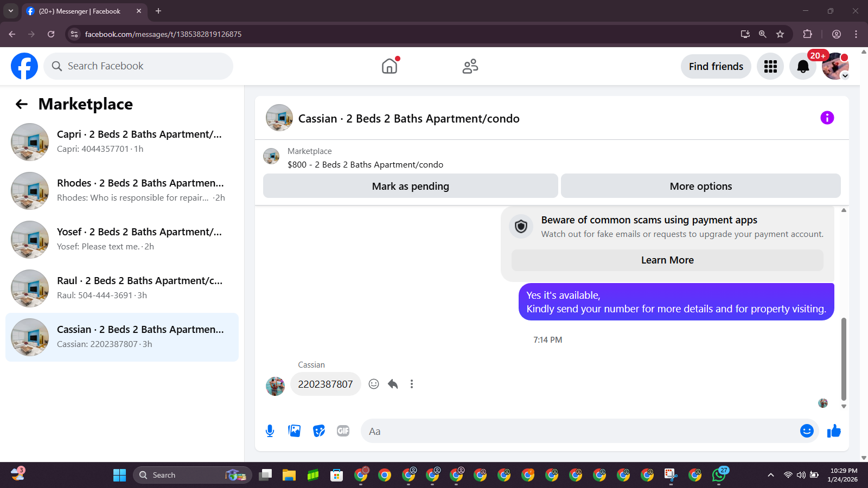Image resolution: width=868 pixels, height=488 pixels.
Task: Click Learn More about scams
Action: [x=667, y=260]
